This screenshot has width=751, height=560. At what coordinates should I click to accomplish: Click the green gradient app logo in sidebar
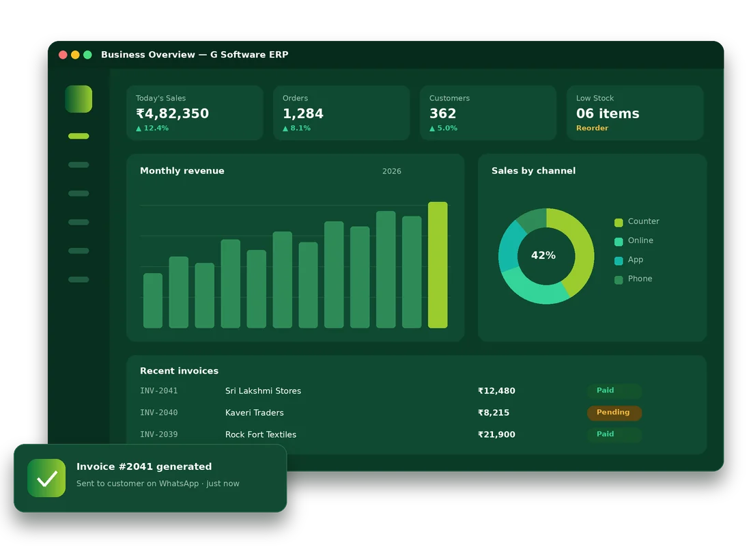pyautogui.click(x=79, y=99)
